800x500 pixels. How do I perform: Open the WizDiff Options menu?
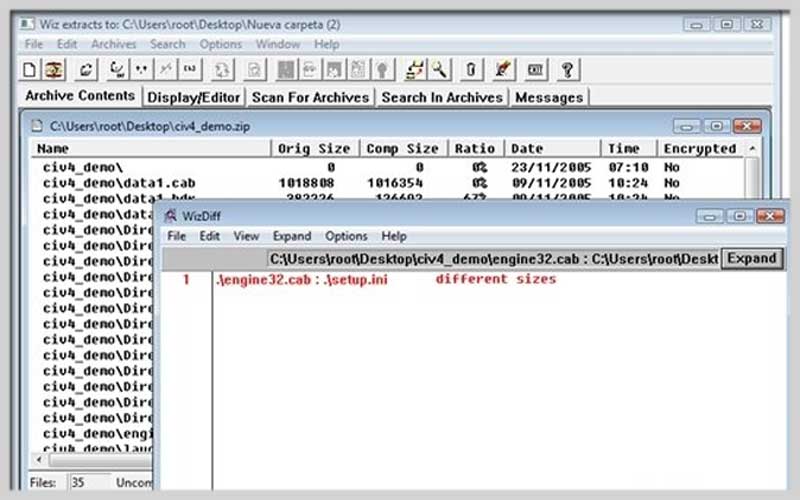click(x=346, y=236)
